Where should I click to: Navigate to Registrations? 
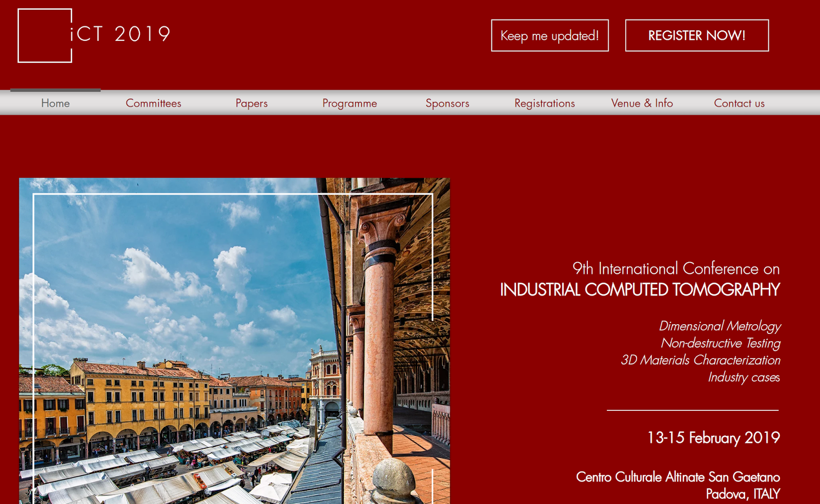545,103
